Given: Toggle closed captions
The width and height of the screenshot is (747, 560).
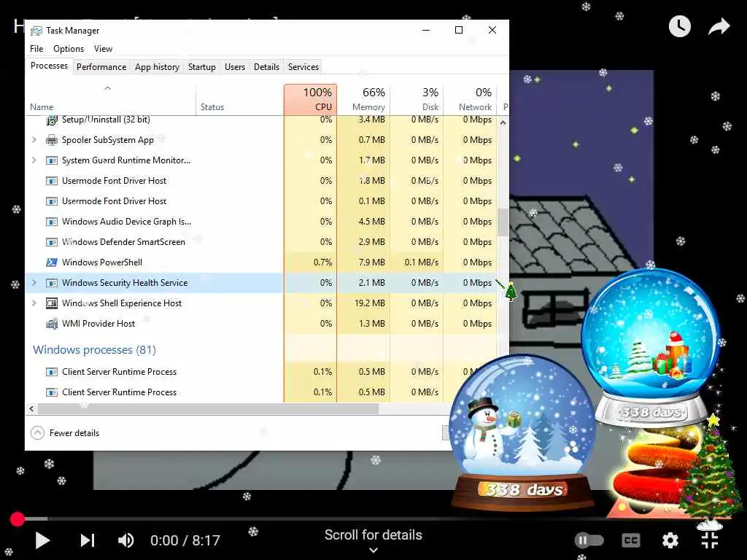Looking at the screenshot, I should 631,540.
